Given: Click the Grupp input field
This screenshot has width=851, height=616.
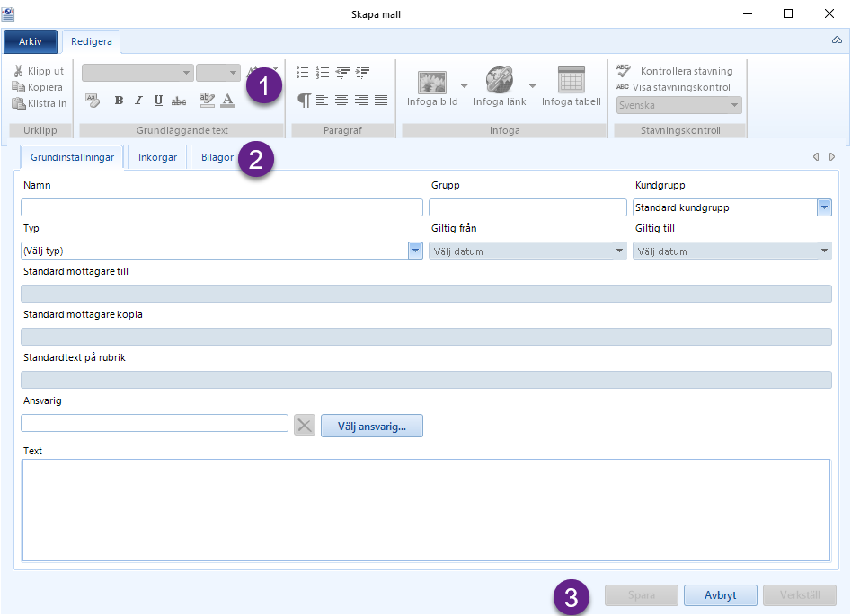Looking at the screenshot, I should [x=527, y=207].
